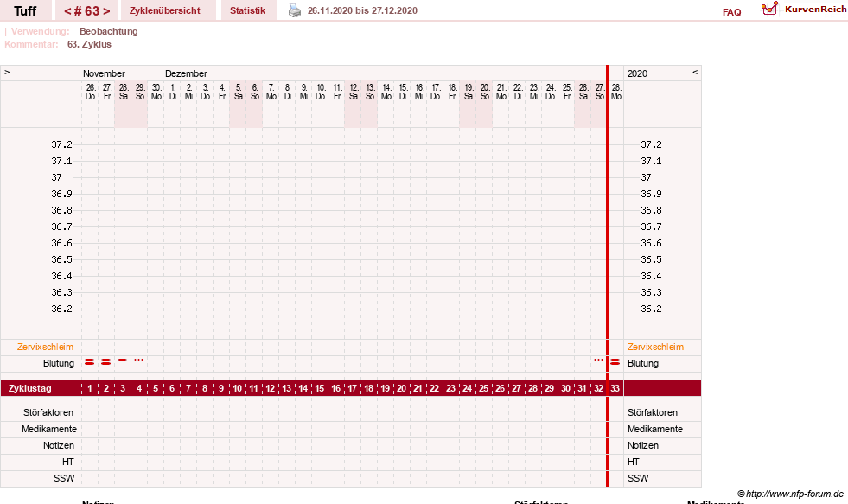Click the right Medikamente row label
The width and height of the screenshot is (848, 504).
(x=655, y=429)
